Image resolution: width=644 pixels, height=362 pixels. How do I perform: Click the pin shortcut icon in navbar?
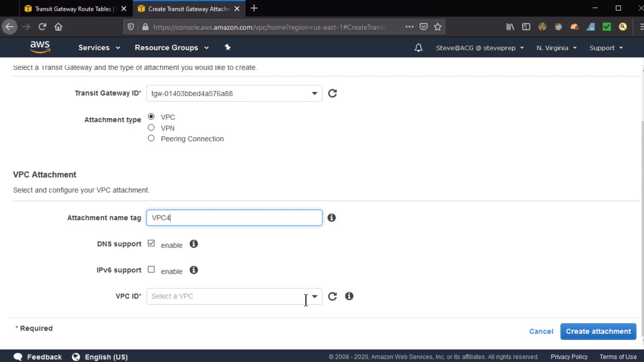pos(228,47)
